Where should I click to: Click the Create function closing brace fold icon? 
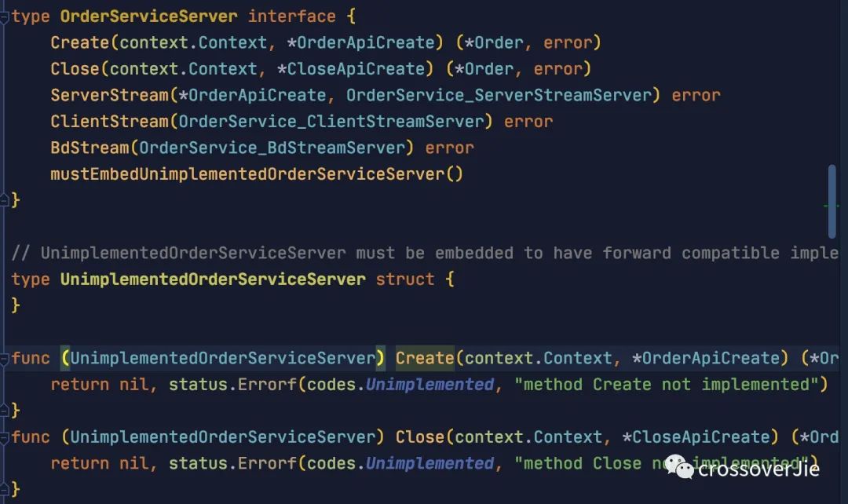tap(5, 411)
